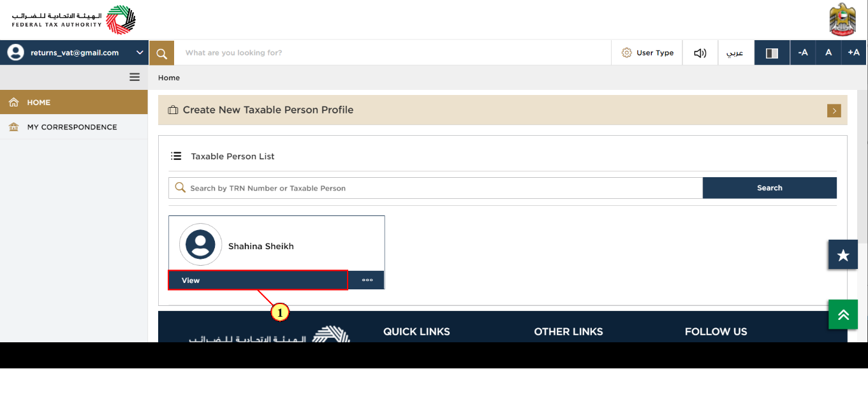Viewport: 868px width, 413px height.
Task: Click the magnifier search icon button
Action: tap(162, 53)
